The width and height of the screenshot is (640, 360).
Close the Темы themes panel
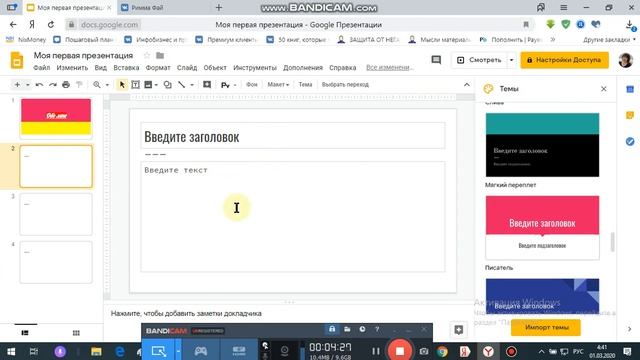click(x=604, y=89)
